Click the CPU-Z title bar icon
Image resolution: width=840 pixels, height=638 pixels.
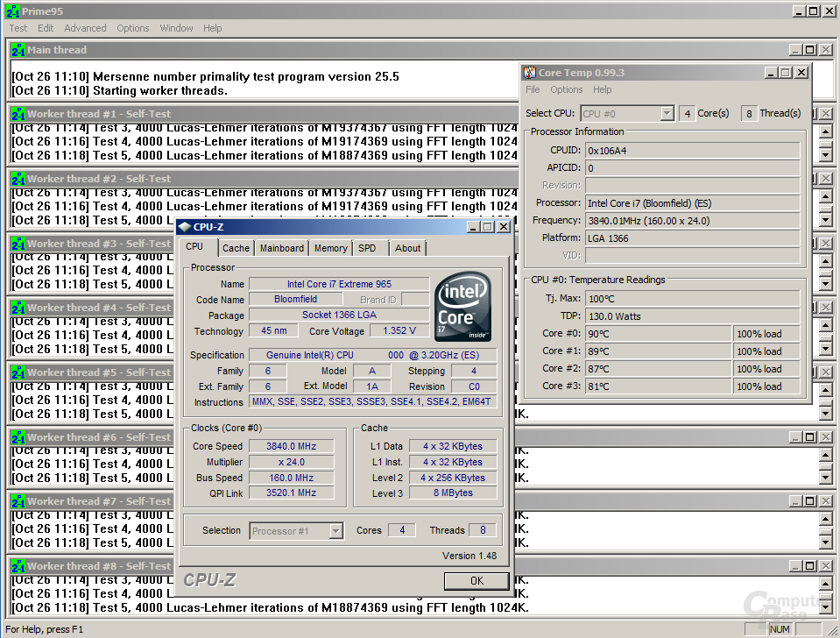[x=185, y=227]
